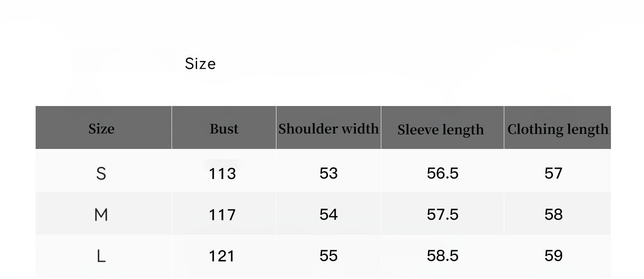The width and height of the screenshot is (644, 279).
Task: Click sleeve length value 56.5
Action: click(443, 173)
